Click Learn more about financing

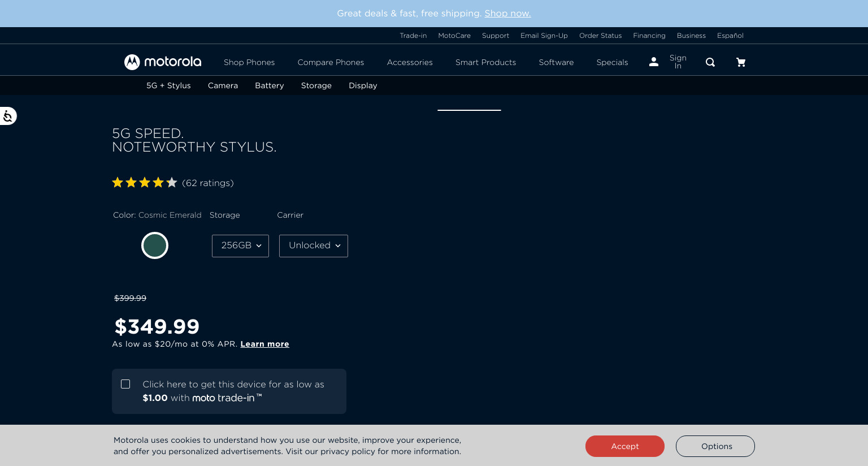(x=264, y=344)
